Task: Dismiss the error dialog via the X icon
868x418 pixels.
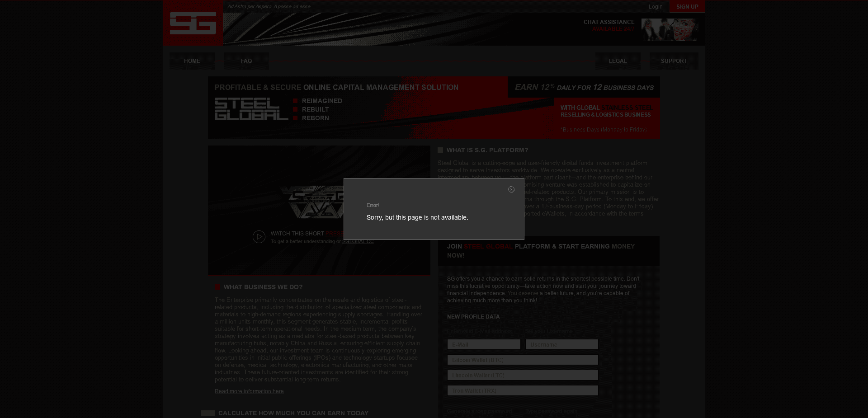Action: pos(512,189)
